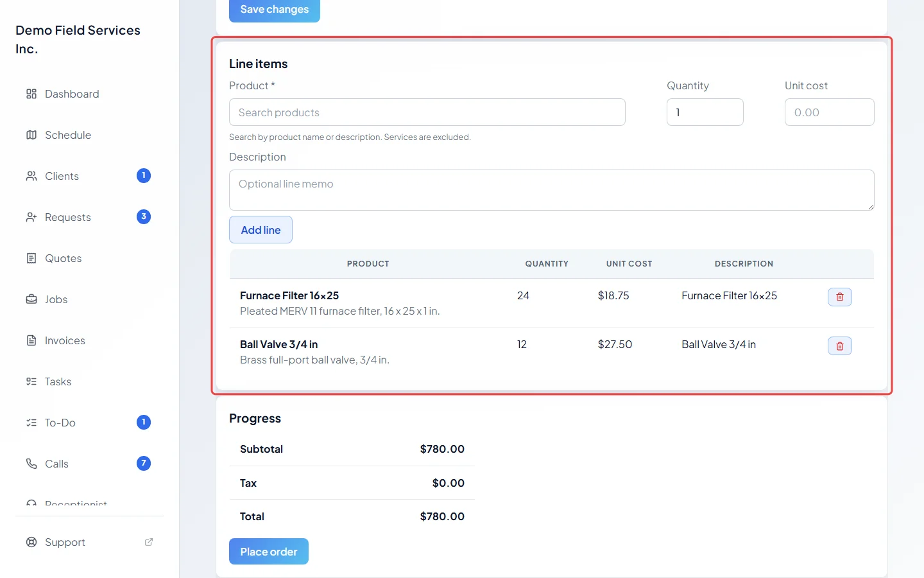Image resolution: width=924 pixels, height=578 pixels.
Task: Open the Dashboard menu item
Action: (90, 94)
